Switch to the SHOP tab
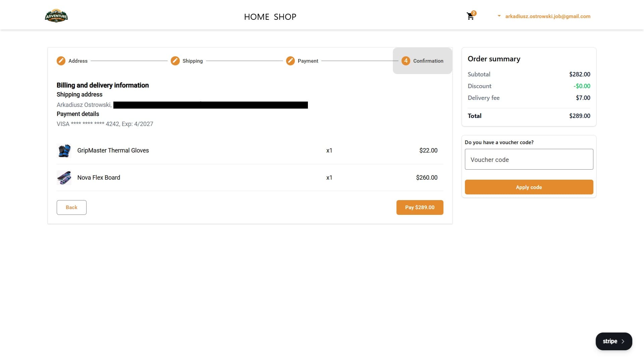The image size is (644, 362). pyautogui.click(x=285, y=17)
